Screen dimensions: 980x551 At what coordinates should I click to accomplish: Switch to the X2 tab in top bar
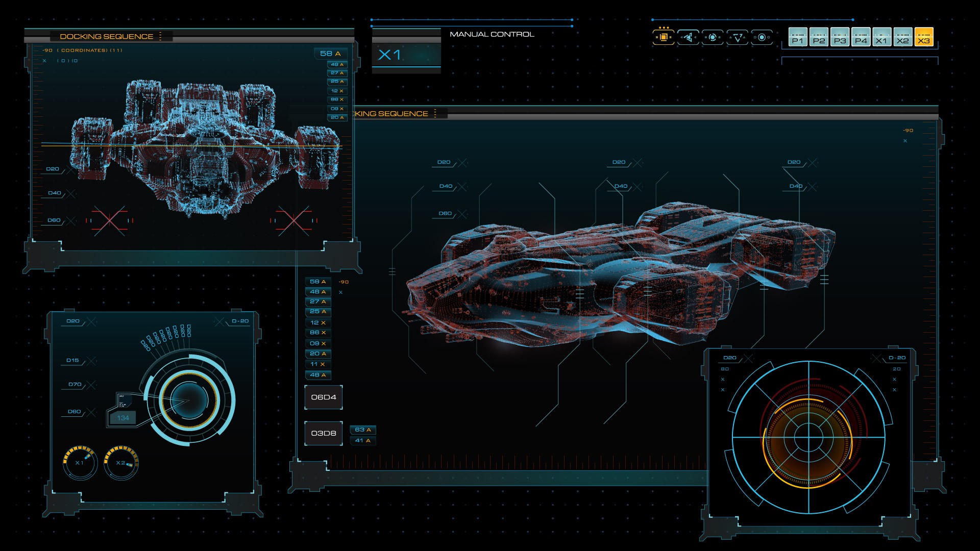903,37
